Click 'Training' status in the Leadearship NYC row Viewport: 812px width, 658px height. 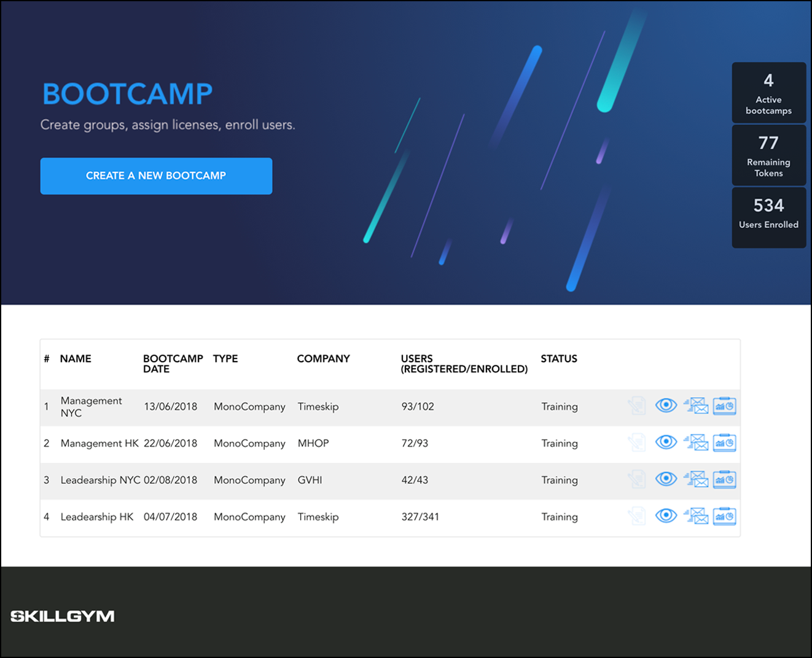click(560, 480)
